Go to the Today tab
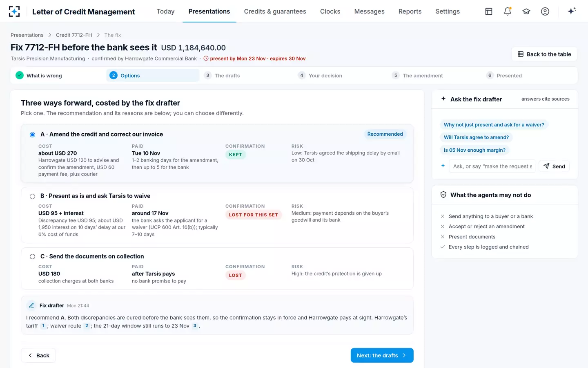588x368 pixels. (165, 11)
